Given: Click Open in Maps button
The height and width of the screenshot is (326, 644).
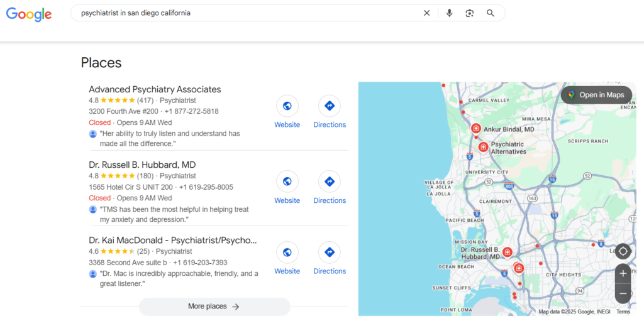Looking at the screenshot, I should click(596, 95).
